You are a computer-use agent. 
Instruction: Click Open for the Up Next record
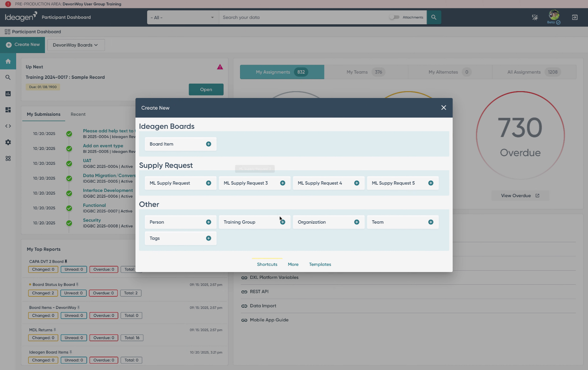(206, 89)
